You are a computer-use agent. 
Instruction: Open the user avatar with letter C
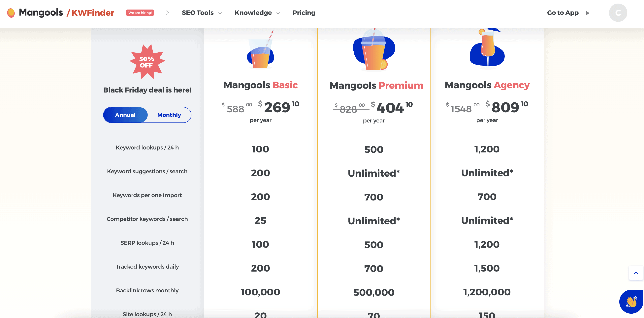pos(618,13)
